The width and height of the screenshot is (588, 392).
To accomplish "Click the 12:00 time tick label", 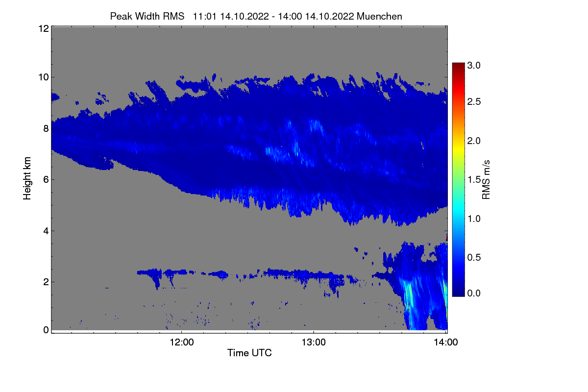I will 181,342.
